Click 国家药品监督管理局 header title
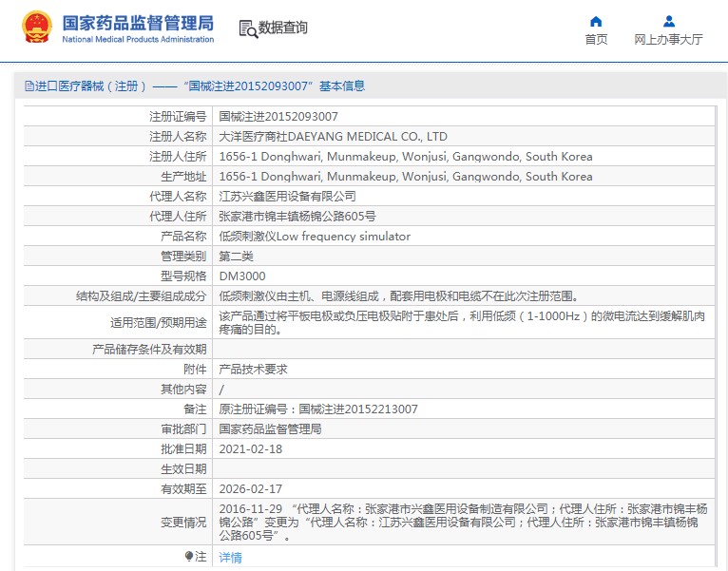Viewport: 728px width, 571px height. point(138,23)
